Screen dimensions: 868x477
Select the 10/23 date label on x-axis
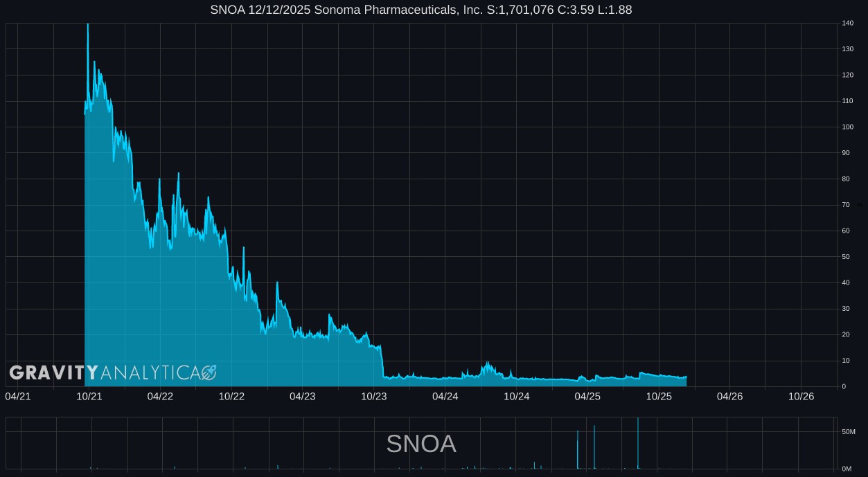374,396
